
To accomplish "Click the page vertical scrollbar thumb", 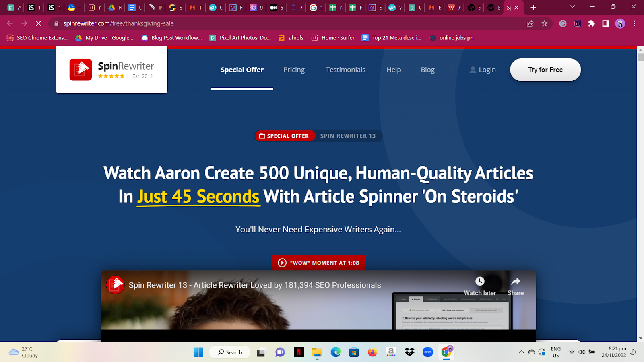I will click(x=640, y=57).
